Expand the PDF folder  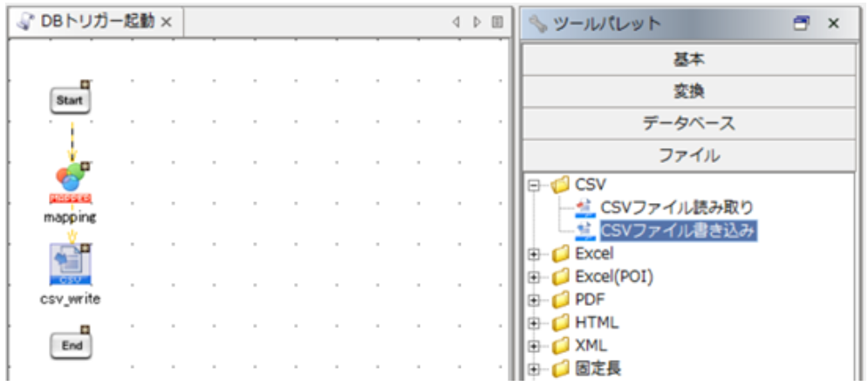(534, 301)
